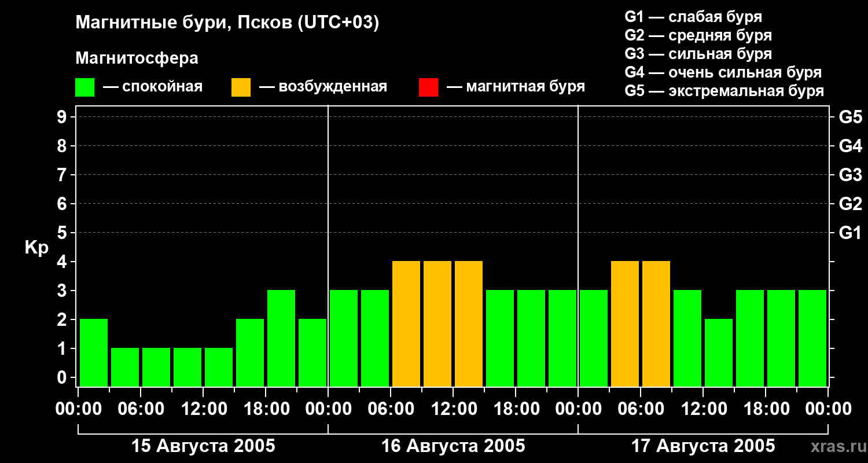Click the G1 tick label on right axis
Viewport: 868px width, 463px height.
pos(850,233)
